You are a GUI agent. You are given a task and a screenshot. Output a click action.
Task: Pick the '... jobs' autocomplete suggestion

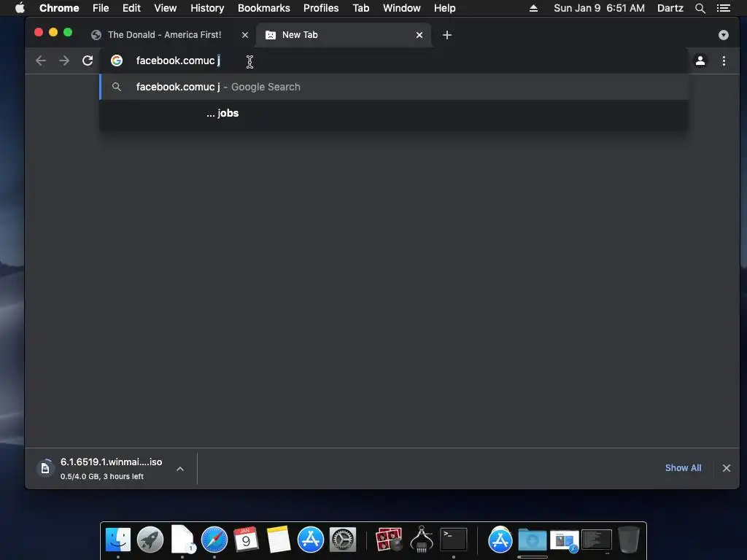(394, 113)
